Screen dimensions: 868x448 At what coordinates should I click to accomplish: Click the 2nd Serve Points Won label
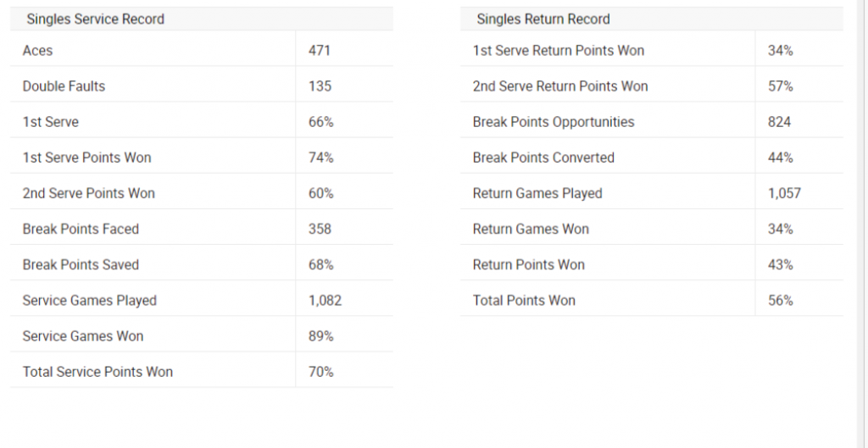pyautogui.click(x=89, y=193)
